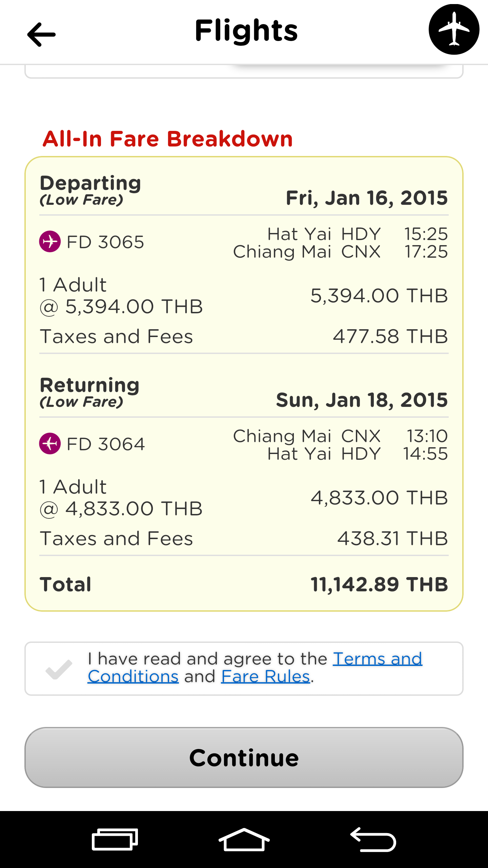Open the Fare Rules link

tap(266, 676)
